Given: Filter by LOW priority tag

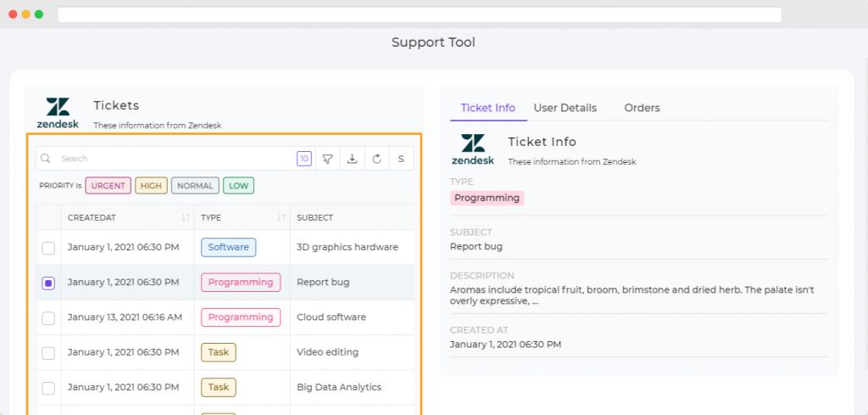Looking at the screenshot, I should point(239,186).
